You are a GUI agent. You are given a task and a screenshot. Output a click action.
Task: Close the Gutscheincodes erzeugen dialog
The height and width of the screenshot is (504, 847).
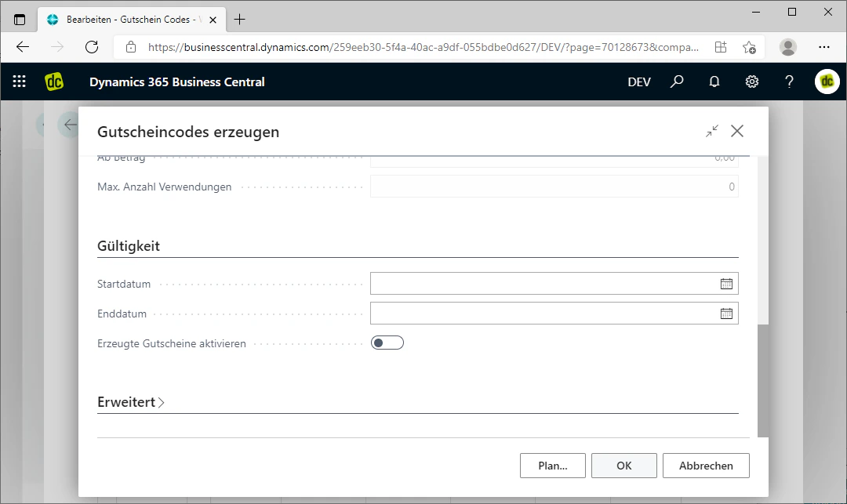click(x=736, y=131)
